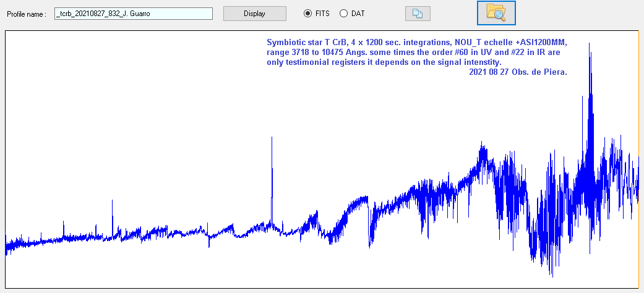This screenshot has height=293, width=644.
Task: Click the folder browse icon button
Action: tap(496, 13)
